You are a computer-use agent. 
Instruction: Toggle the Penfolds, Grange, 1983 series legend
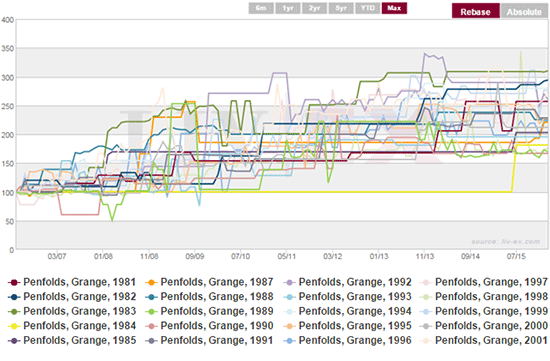[72, 311]
